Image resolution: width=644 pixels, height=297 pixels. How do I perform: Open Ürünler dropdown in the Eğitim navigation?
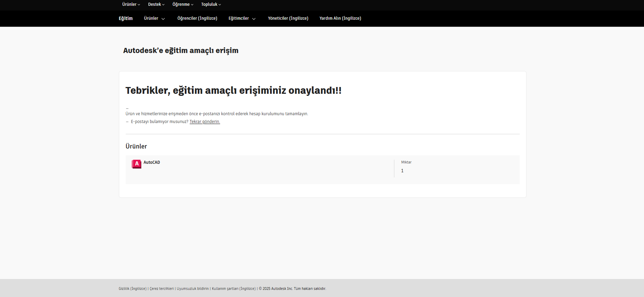click(x=155, y=18)
